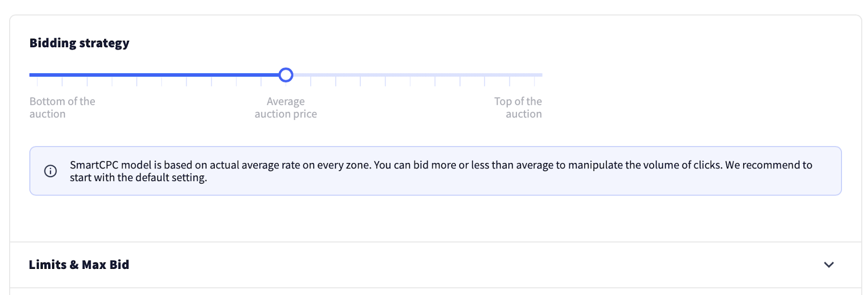Set slider to the far right end tick
868x295 pixels.
[x=534, y=81]
